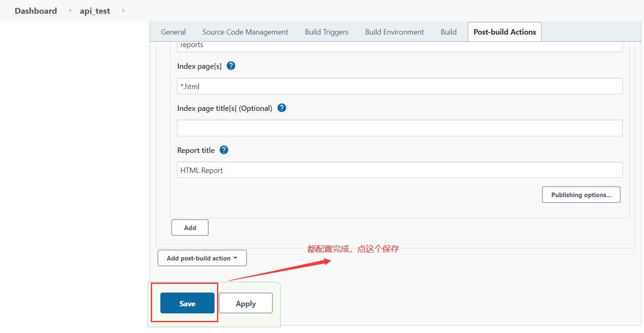This screenshot has width=644, height=333.
Task: Click the Apply button
Action: point(246,303)
